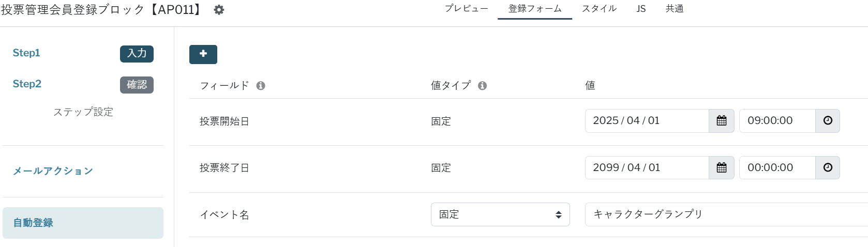The image size is (868, 247).
Task: Click the キャラクターグランプリ event name field
Action: click(724, 214)
